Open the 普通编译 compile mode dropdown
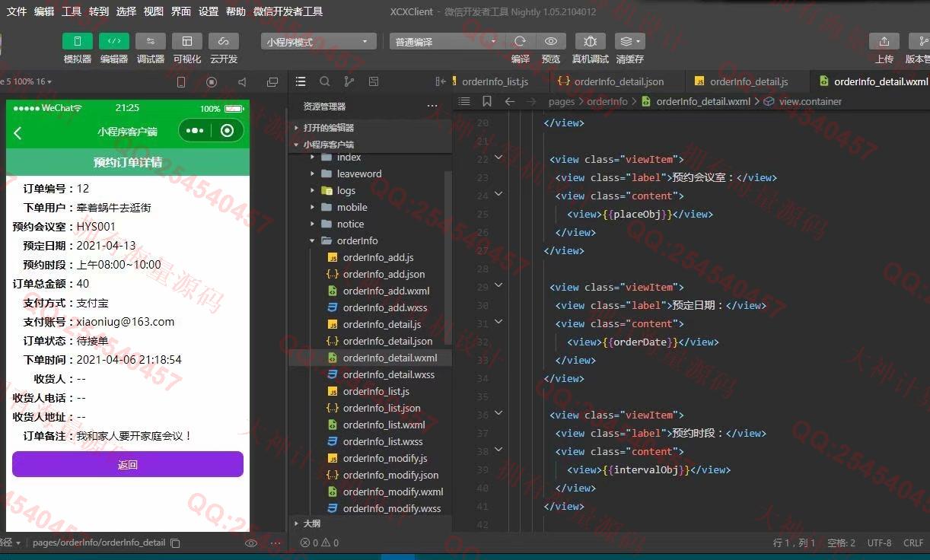 coord(446,42)
